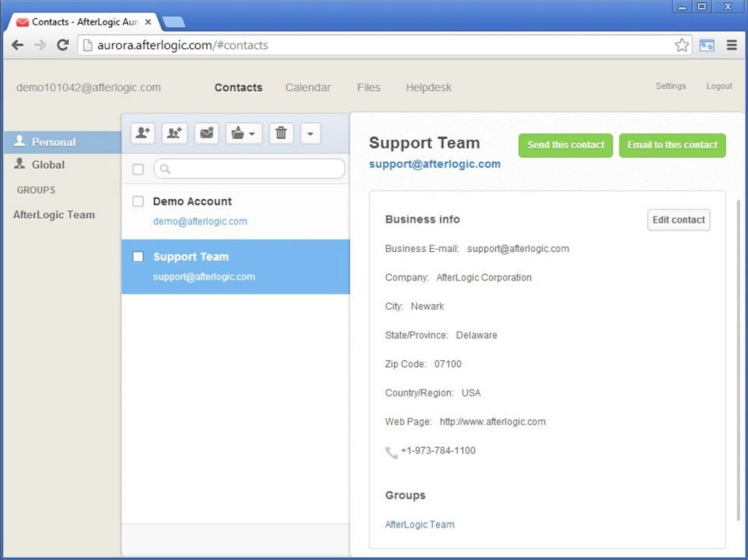Open the AfterLogic Team link under Groups
This screenshot has height=560, width=748.
420,524
